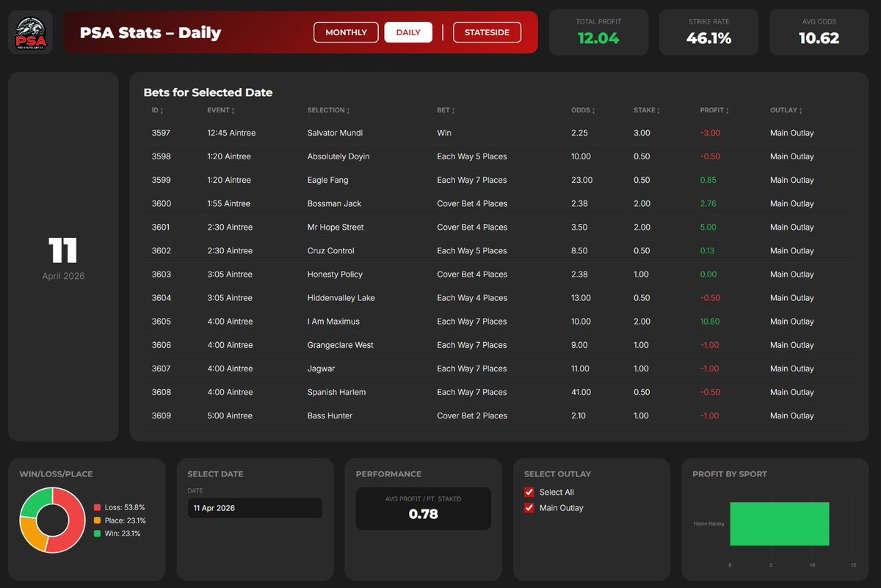Click the green Horse Racing profit bar
881x588 pixels.
(x=780, y=524)
